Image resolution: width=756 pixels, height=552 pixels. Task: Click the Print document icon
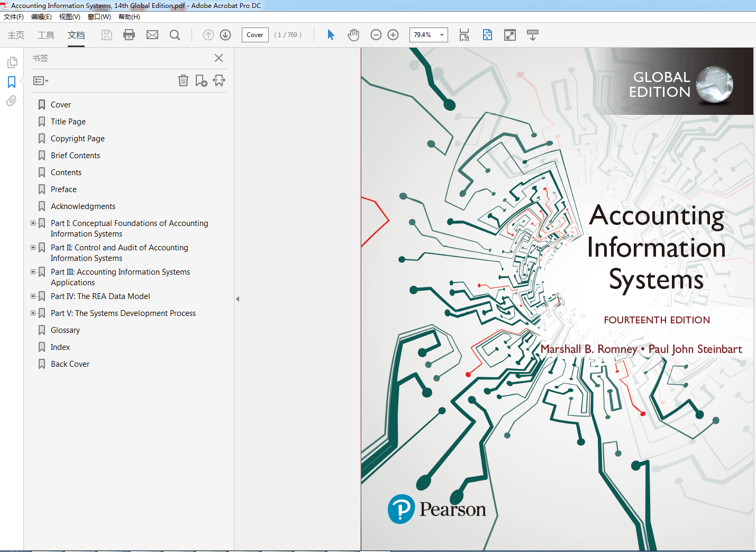[x=129, y=35]
